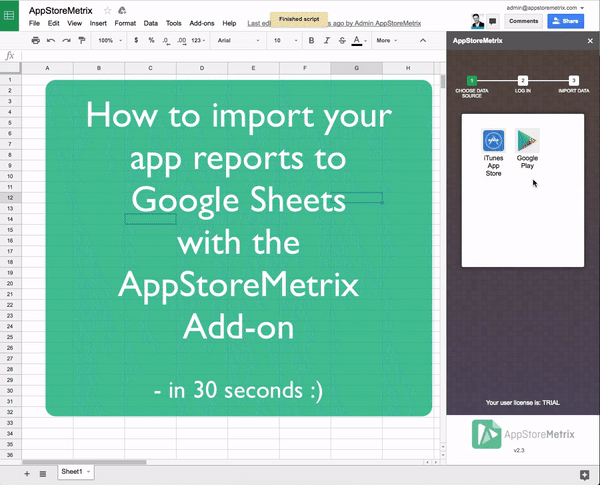Viewport: 600px width, 485px height.
Task: Select column A header
Action: click(47, 68)
